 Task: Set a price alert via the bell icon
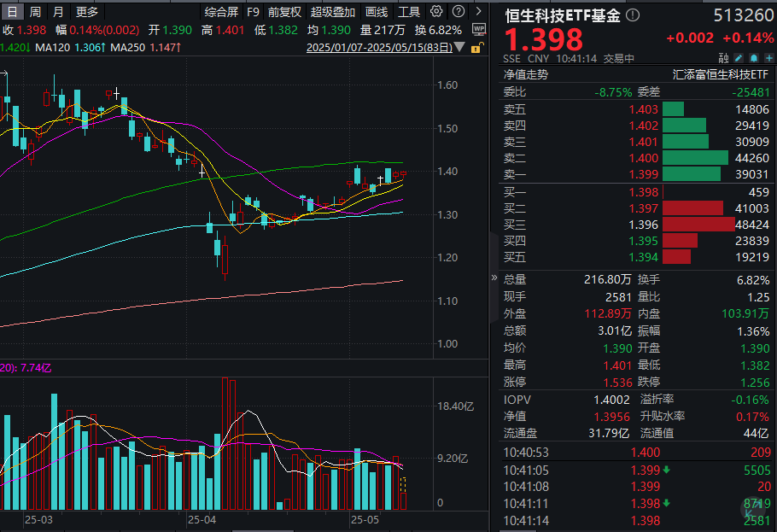[756, 57]
